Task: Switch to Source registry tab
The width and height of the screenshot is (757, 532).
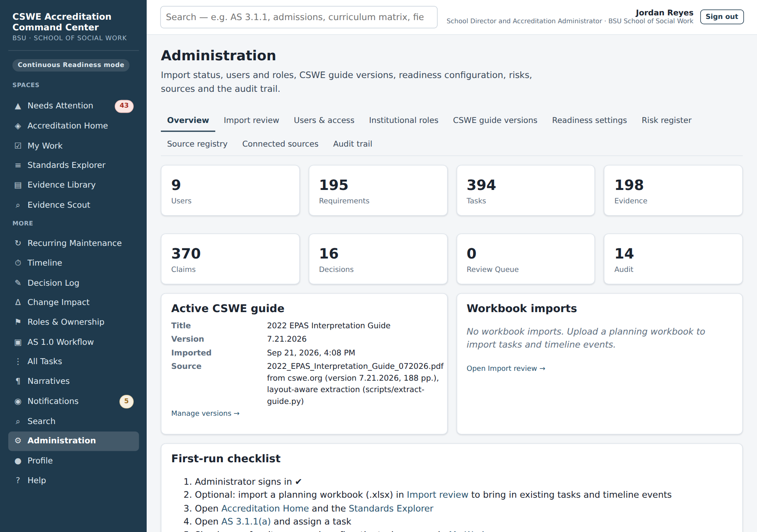Action: [197, 144]
